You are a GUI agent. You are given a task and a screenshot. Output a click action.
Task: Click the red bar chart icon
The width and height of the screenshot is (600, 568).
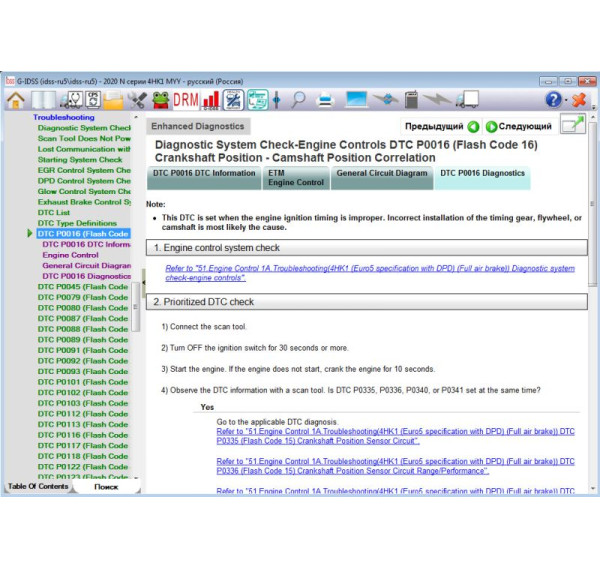(x=211, y=100)
